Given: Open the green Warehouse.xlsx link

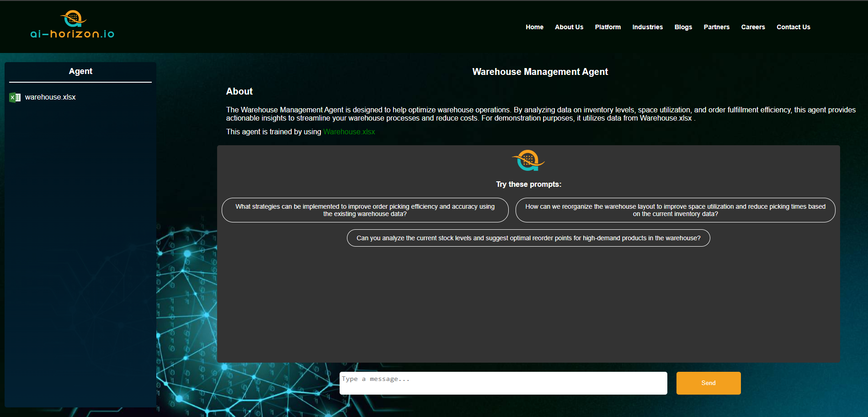Looking at the screenshot, I should pos(349,132).
